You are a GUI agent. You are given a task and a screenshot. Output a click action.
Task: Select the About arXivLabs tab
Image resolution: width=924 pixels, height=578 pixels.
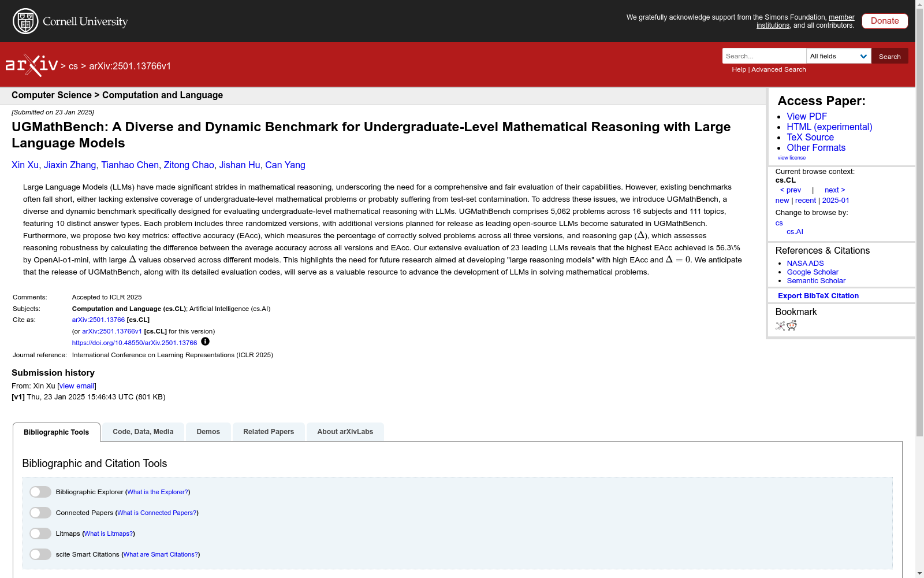pyautogui.click(x=345, y=432)
